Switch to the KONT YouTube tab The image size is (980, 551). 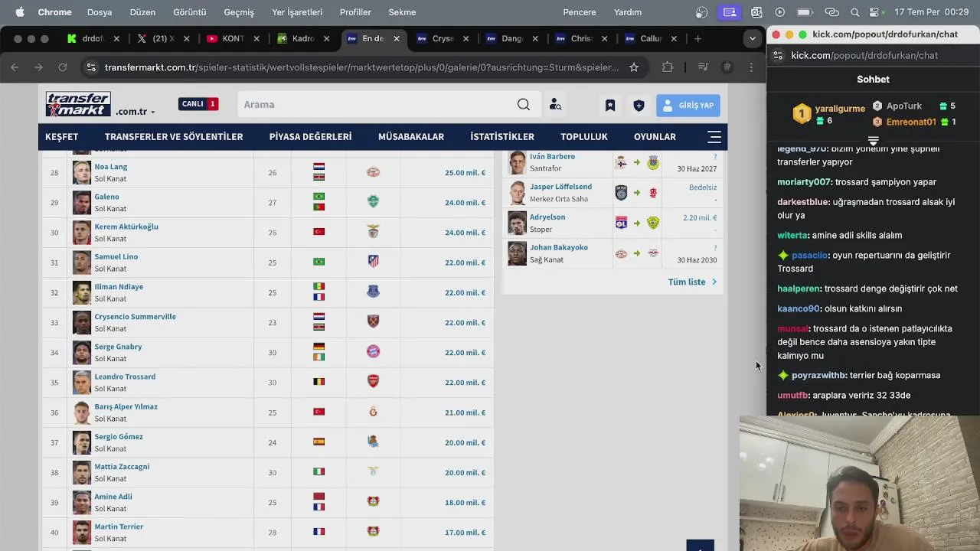[x=233, y=38]
